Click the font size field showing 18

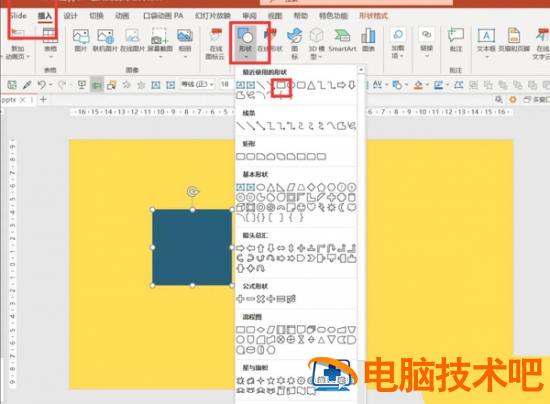pos(225,85)
